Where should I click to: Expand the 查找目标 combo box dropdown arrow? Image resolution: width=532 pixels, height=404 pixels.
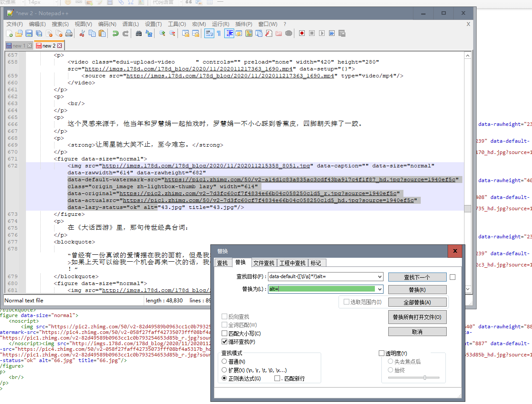click(x=380, y=276)
